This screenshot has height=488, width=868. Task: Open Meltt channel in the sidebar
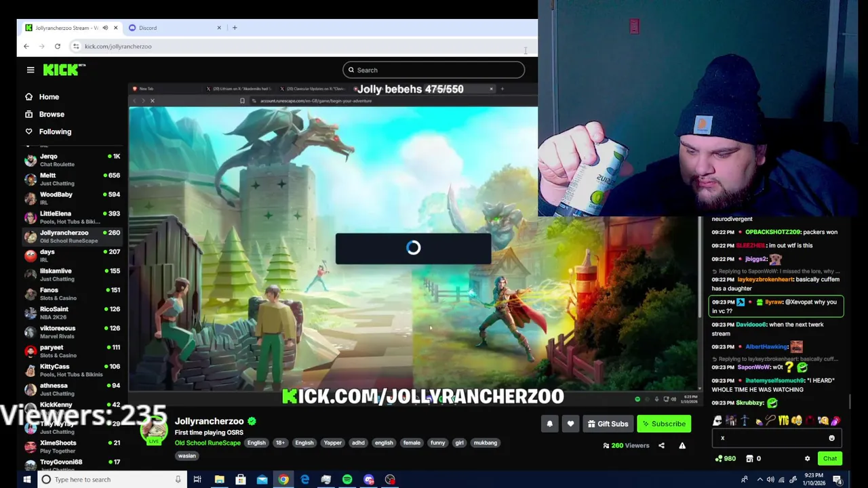pos(73,179)
